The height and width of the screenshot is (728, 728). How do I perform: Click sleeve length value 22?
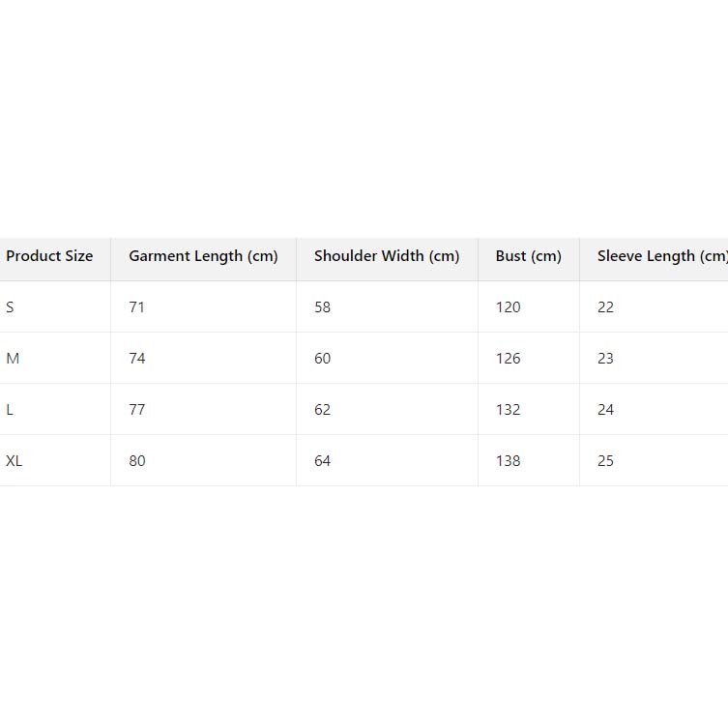[x=605, y=307]
